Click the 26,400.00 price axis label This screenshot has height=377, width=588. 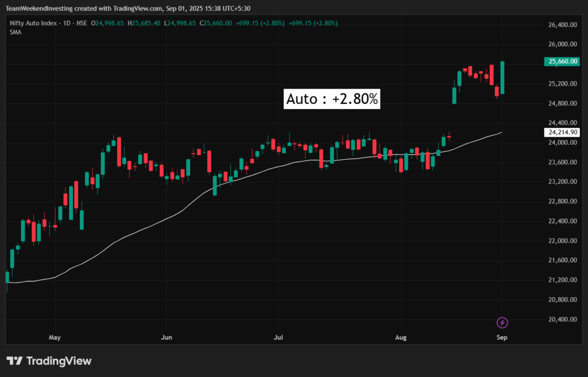563,25
